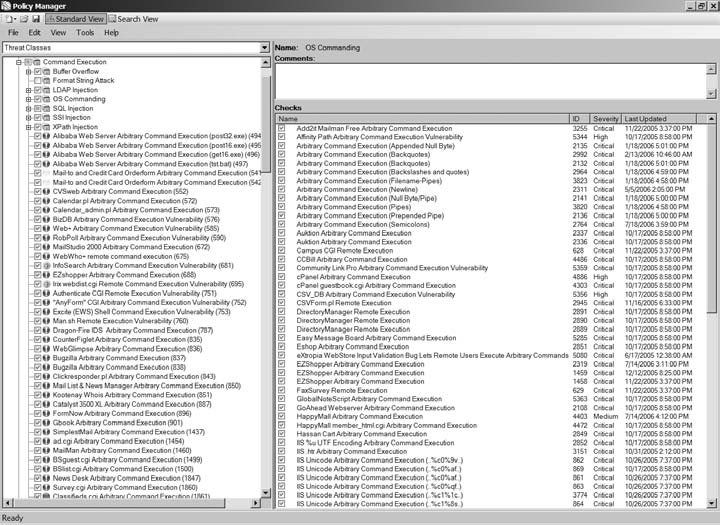Click globe icon for Man.sh Remote Execution
Screen dimensions: 720x525
[46, 321]
